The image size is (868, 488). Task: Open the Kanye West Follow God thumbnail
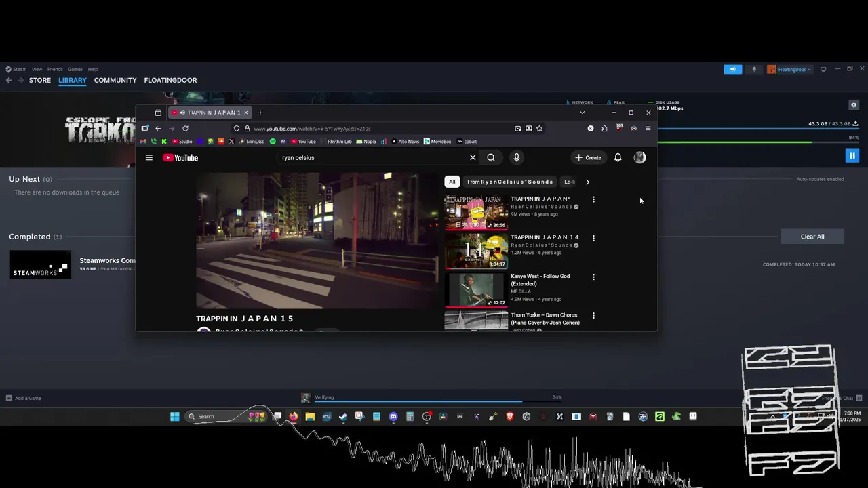coord(476,289)
